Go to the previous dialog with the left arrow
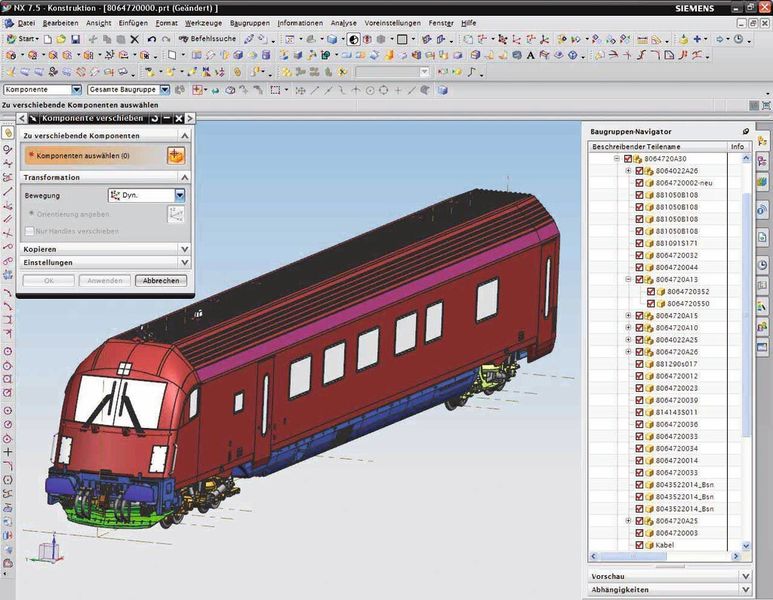773x600 pixels. [21, 118]
